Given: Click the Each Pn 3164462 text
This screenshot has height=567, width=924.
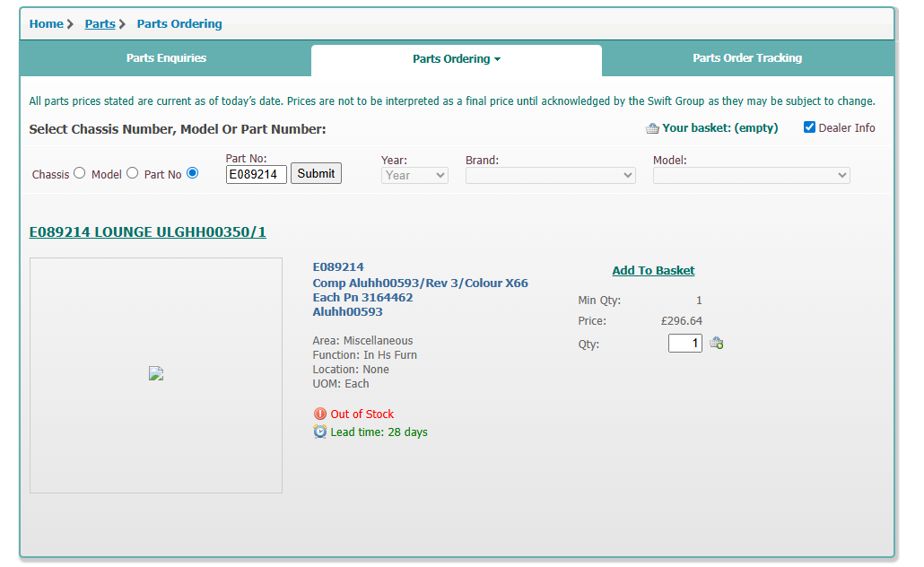Looking at the screenshot, I should (362, 298).
